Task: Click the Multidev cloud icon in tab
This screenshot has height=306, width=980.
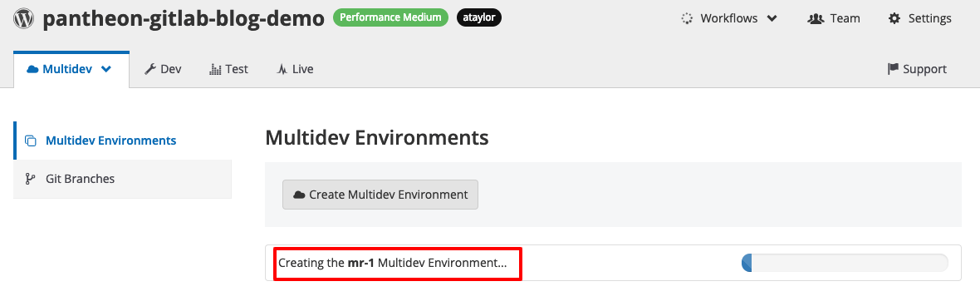Action: click(32, 70)
